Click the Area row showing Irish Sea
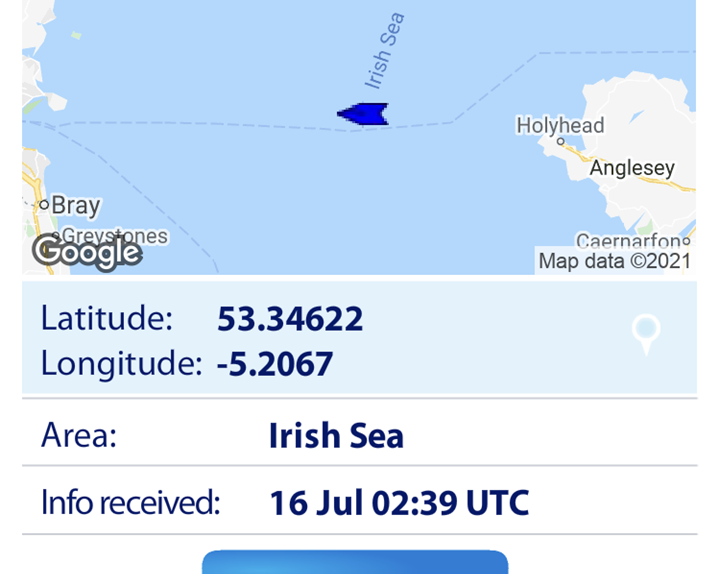Screen dimensions: 718x574 (x=359, y=433)
